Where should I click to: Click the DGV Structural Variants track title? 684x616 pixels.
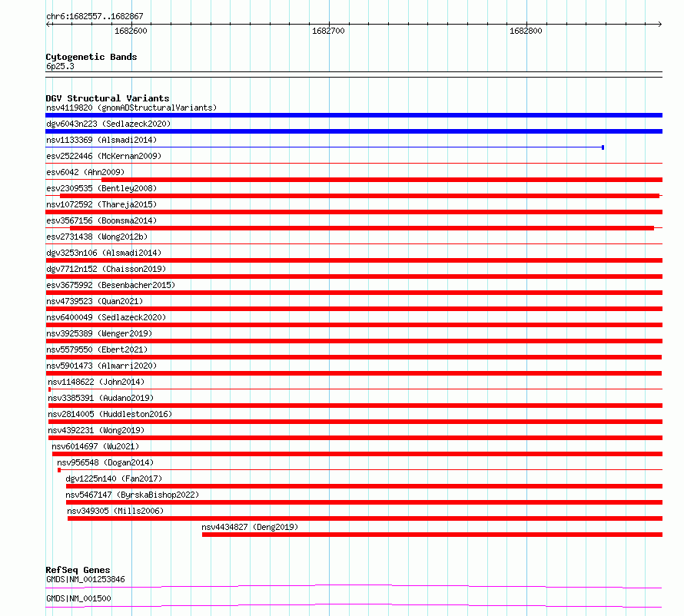tap(108, 98)
